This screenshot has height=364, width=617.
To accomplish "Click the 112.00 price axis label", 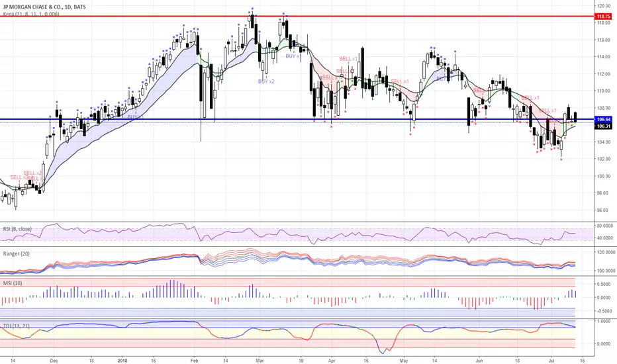I will 604,74.
